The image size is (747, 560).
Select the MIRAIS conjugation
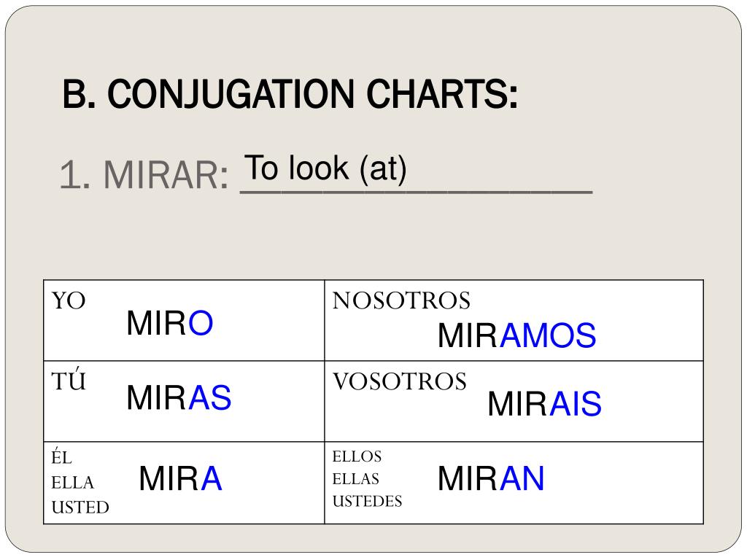(x=544, y=404)
